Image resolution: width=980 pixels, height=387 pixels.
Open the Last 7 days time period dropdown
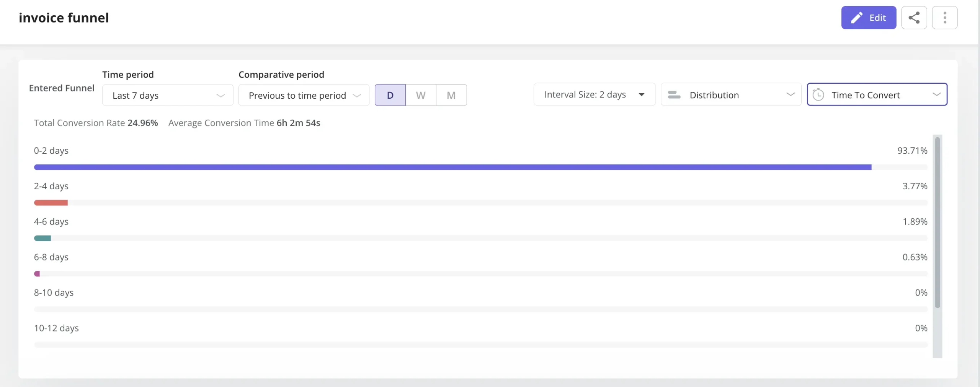(167, 95)
